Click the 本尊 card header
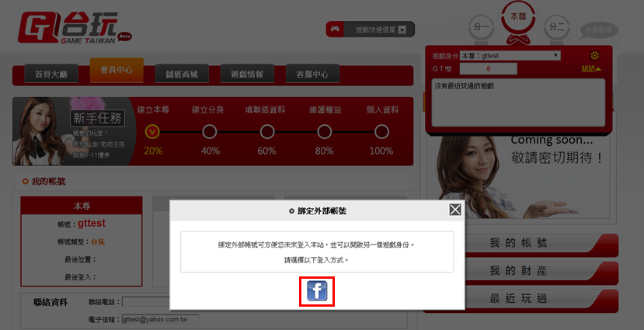644x330 pixels. 82,206
